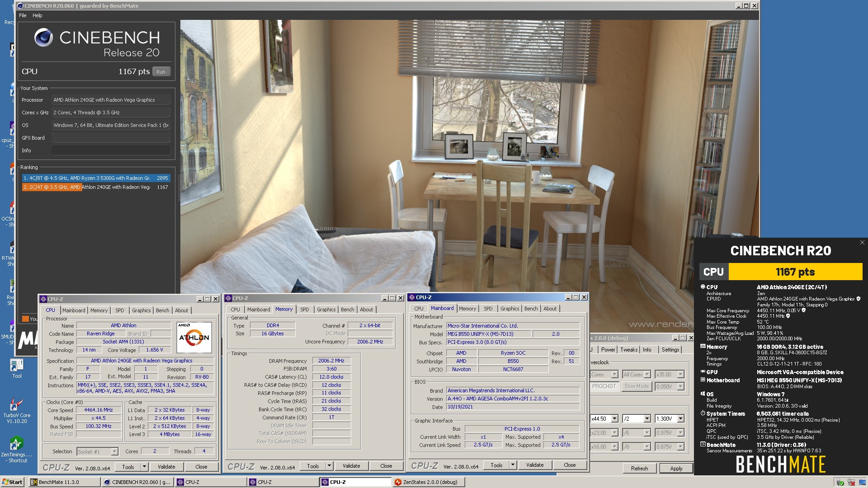Open the Help menu in Cinebench
Viewport: 868px width, 488px height.
[38, 15]
